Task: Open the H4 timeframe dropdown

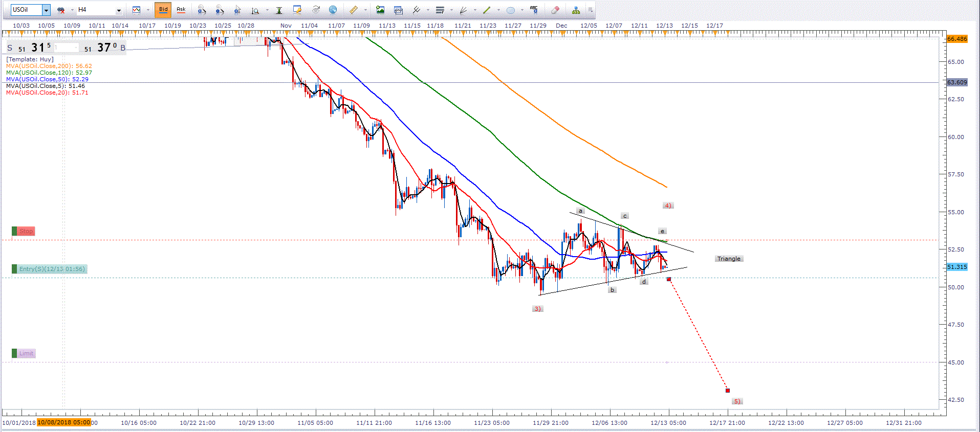Action: pos(119,10)
